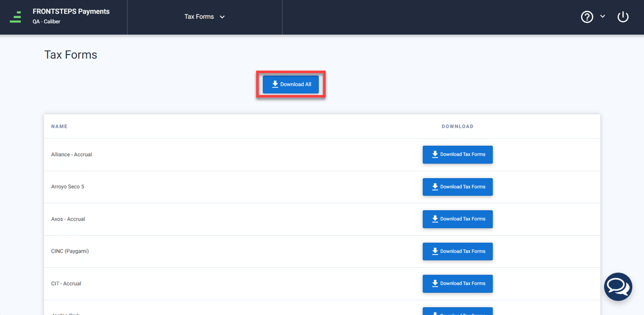Download tax forms for CINC (Paygami)
The height and width of the screenshot is (315, 644).
(x=457, y=251)
